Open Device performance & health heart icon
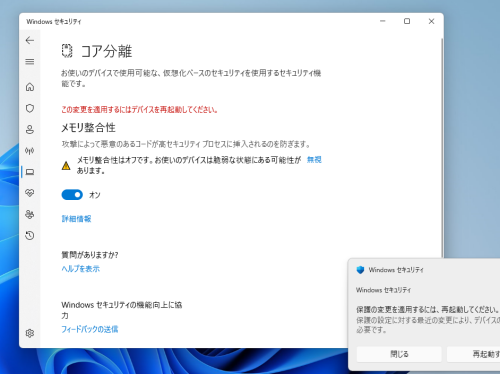 (30, 193)
